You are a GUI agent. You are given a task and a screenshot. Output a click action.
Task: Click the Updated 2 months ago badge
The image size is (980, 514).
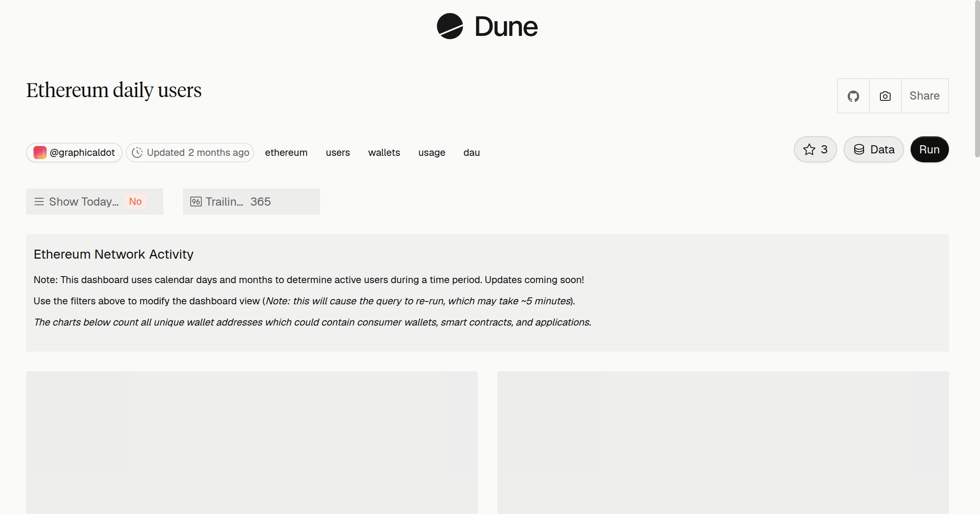click(190, 153)
